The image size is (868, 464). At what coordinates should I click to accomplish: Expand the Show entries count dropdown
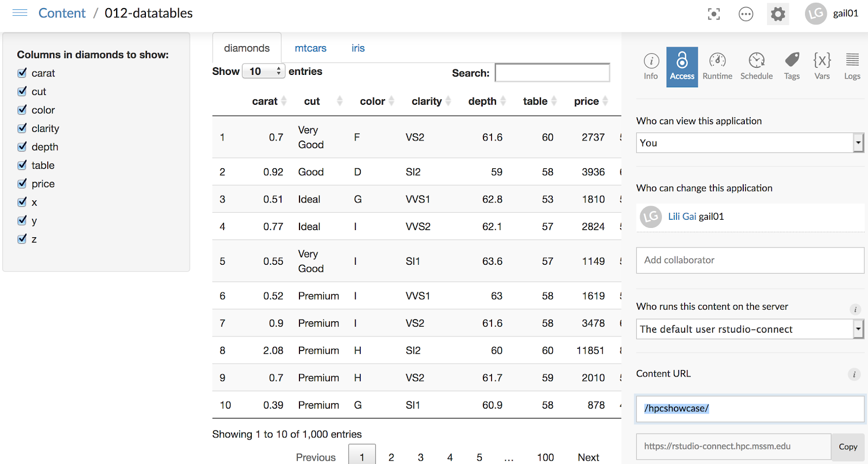point(264,71)
